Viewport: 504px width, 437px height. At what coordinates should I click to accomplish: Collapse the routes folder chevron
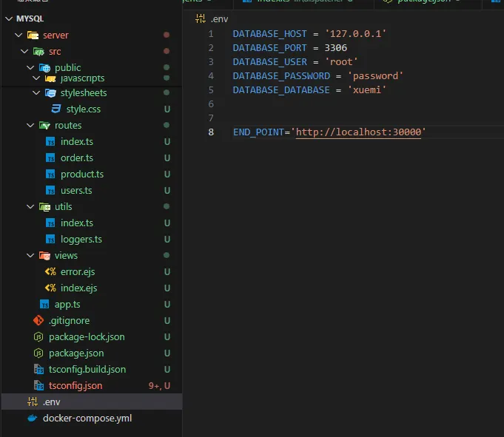point(30,125)
